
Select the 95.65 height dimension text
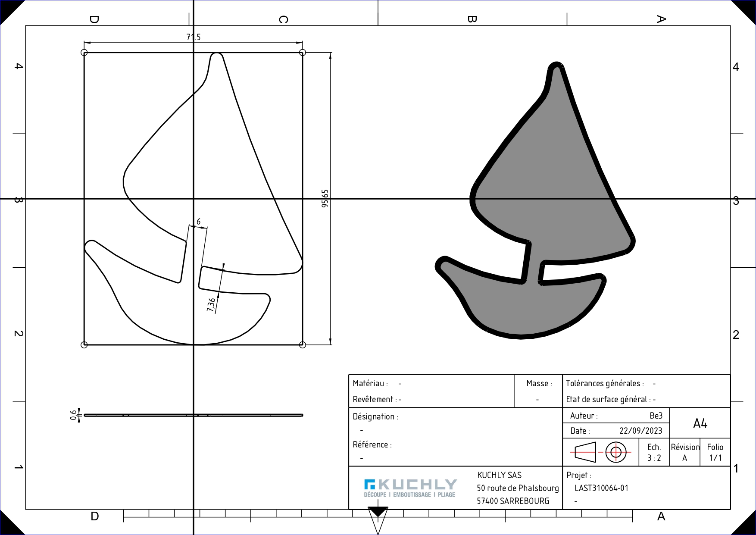[325, 198]
